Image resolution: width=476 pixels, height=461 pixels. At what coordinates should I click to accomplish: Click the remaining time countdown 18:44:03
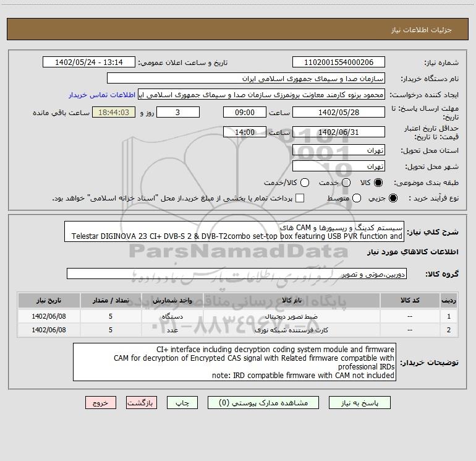click(x=114, y=112)
